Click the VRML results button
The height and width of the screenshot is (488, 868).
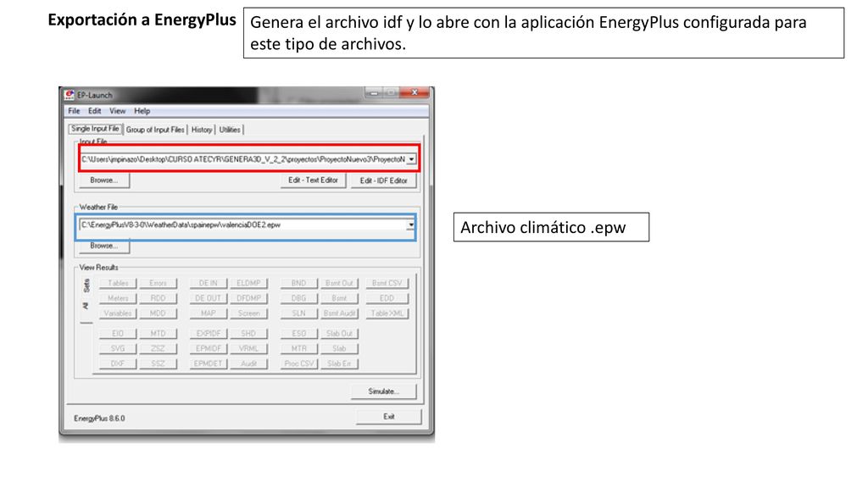click(248, 348)
